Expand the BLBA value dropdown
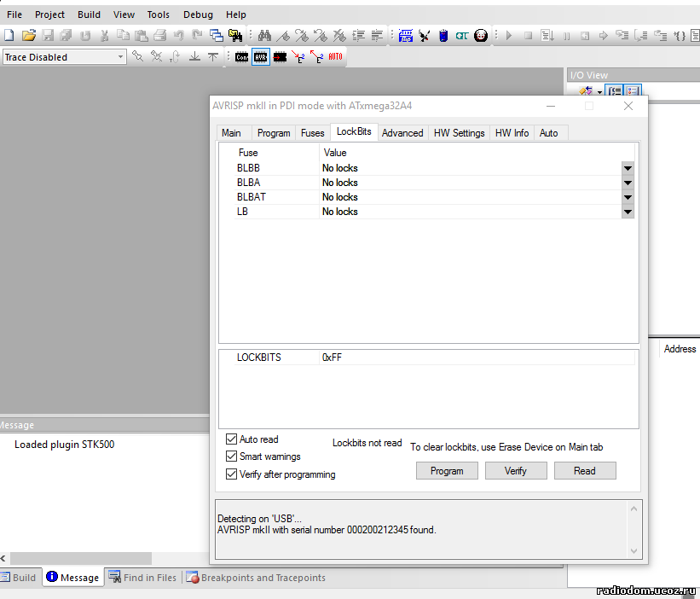Image resolution: width=700 pixels, height=599 pixels. [x=628, y=183]
